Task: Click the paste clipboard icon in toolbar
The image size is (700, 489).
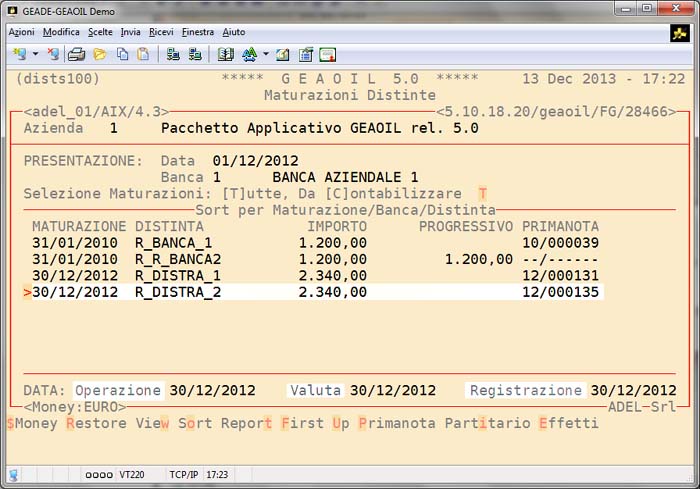Action: 143,54
